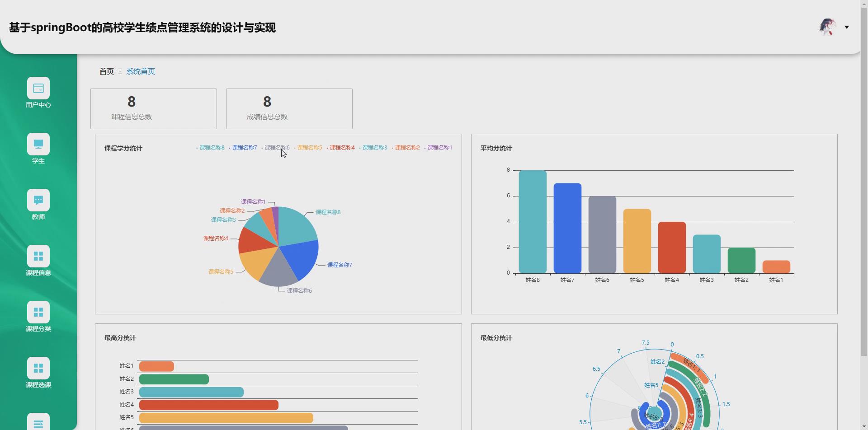Click the 姓名6 gray bar in 平均分统计
The image size is (868, 430).
[x=602, y=234]
